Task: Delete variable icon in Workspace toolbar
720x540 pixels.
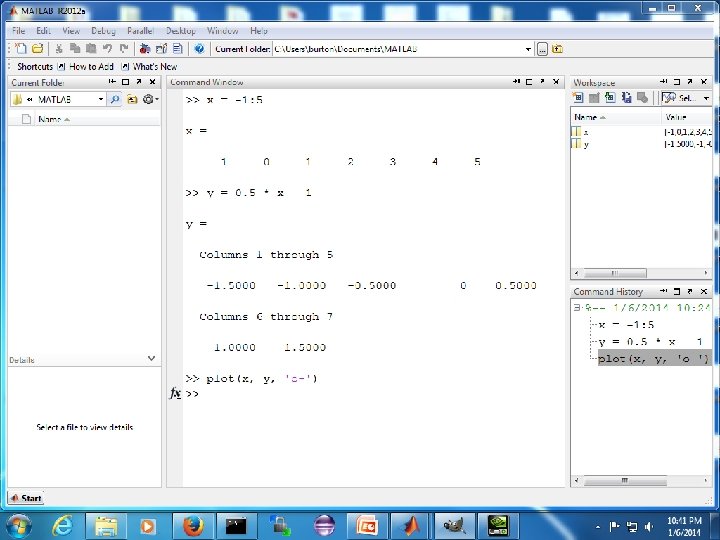Action: tap(642, 97)
